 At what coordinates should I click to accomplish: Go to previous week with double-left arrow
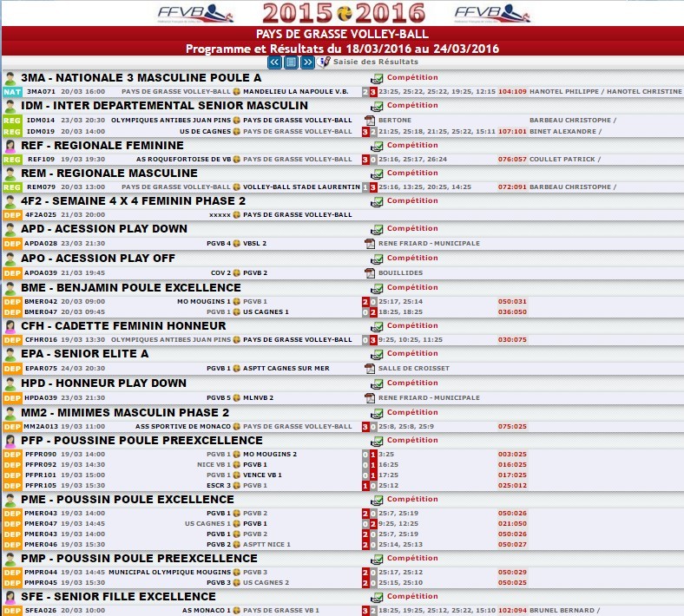tap(274, 62)
